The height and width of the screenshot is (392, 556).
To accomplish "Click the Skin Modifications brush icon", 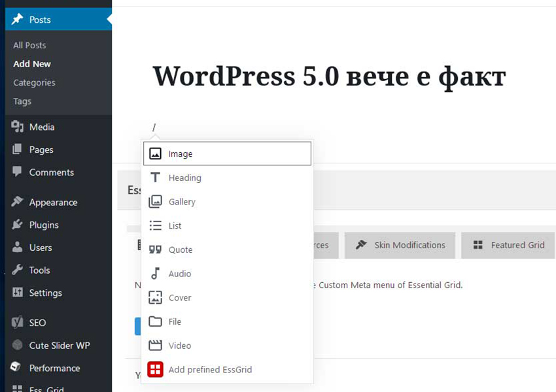I will click(361, 245).
